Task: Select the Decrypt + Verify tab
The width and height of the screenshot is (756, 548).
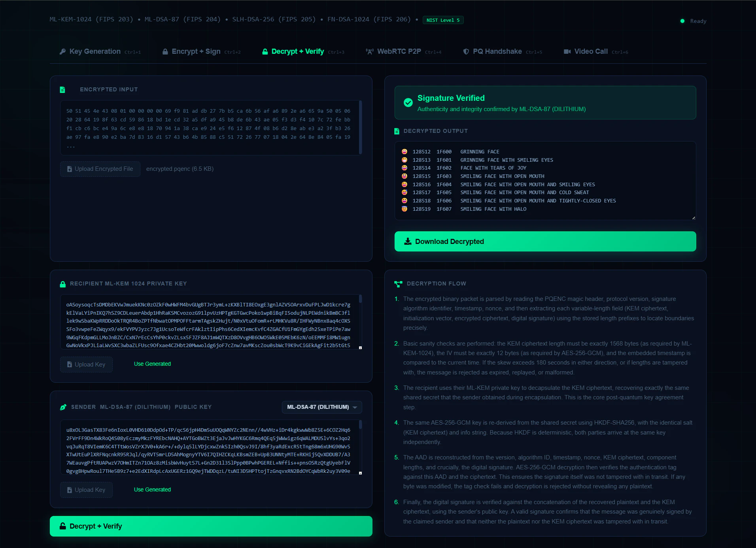Action: [303, 51]
